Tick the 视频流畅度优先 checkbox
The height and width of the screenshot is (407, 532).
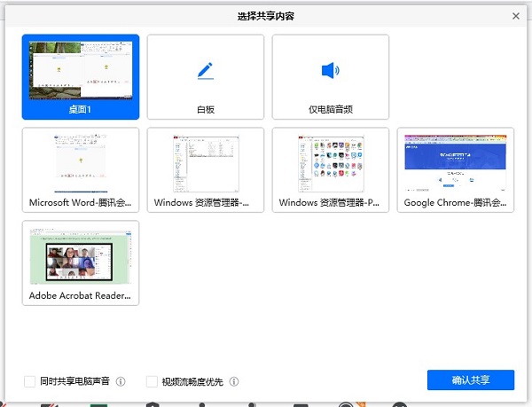click(152, 382)
